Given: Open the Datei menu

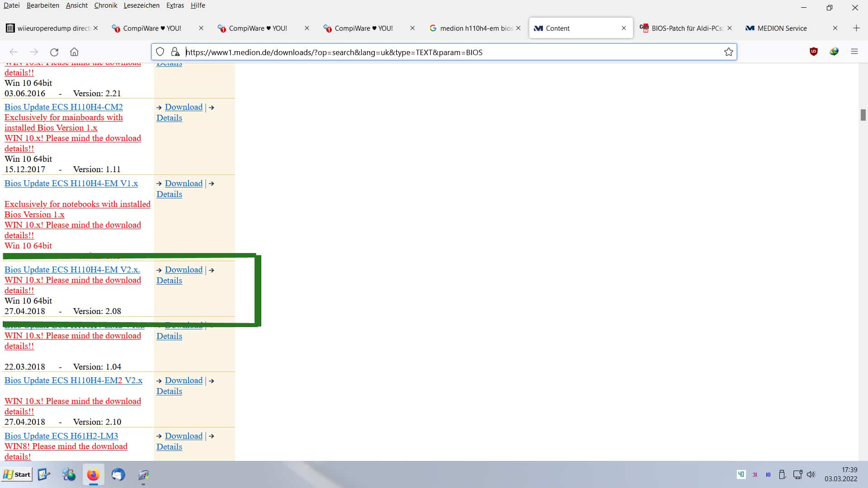Looking at the screenshot, I should (x=12, y=5).
